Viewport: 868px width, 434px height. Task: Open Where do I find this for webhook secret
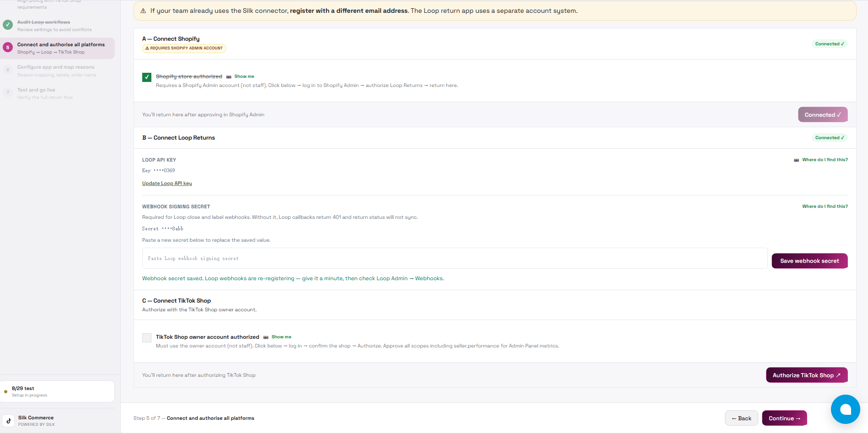click(x=825, y=206)
